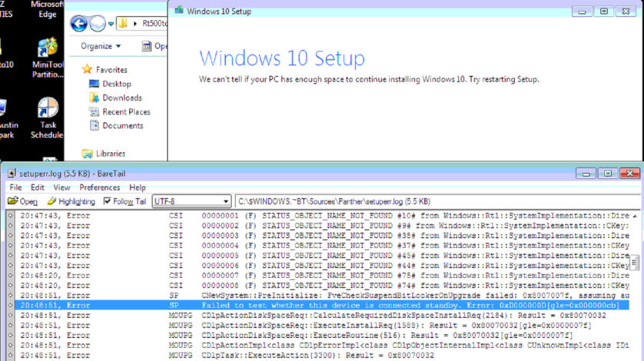Click line marker for 00000001 CSI row

(10, 216)
